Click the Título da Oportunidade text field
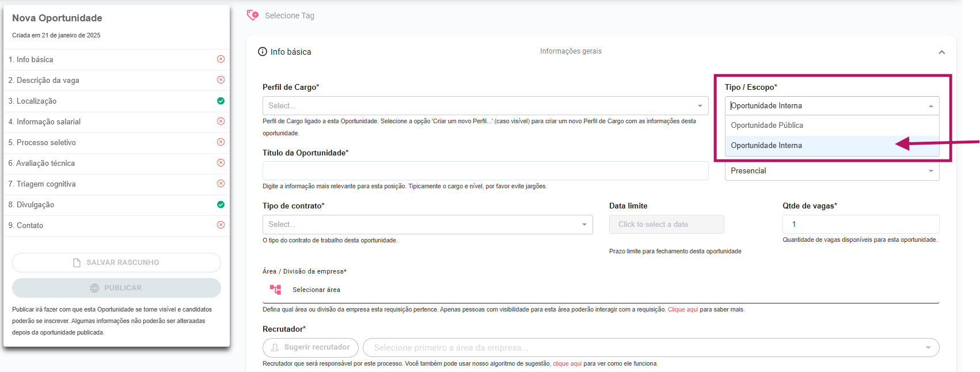 [485, 171]
